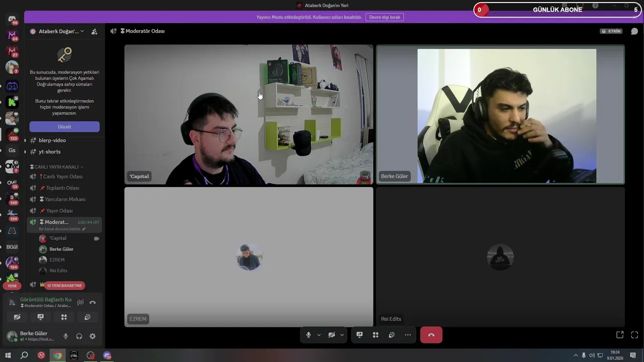Open soundboard icon in left voice panel
Viewport: 644px width, 362px height.
point(88,317)
